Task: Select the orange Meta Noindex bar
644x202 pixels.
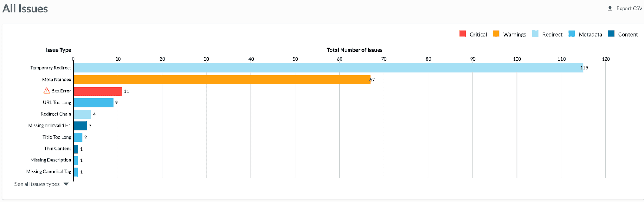Action: 222,80
